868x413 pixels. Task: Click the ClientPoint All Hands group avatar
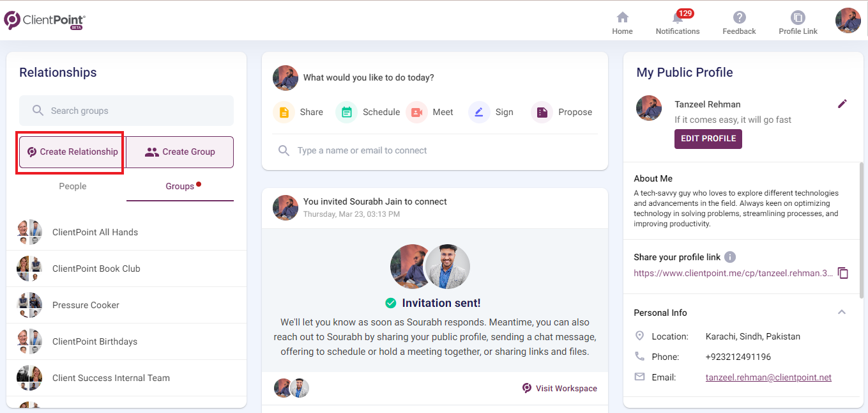click(29, 232)
